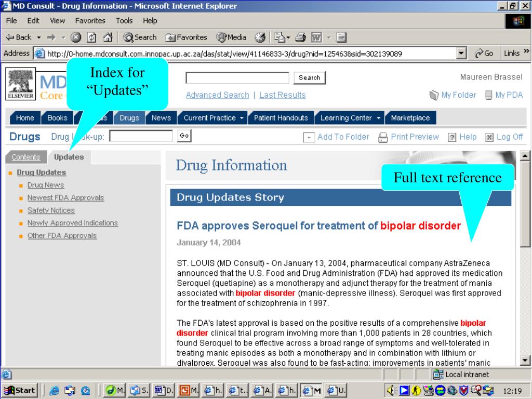Click the Help question mark icon
Viewport: 532px width, 399px height.
coord(452,137)
